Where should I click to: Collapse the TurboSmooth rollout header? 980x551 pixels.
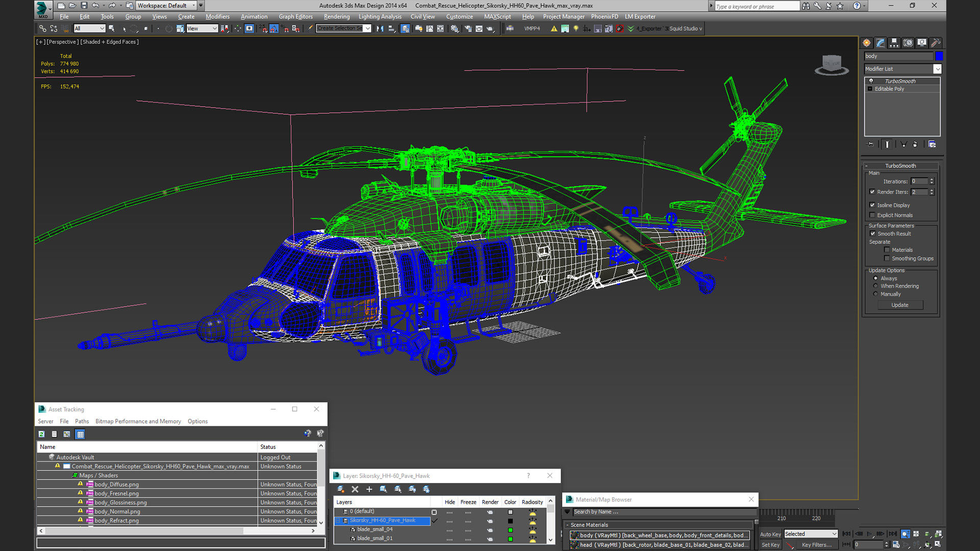click(x=901, y=166)
